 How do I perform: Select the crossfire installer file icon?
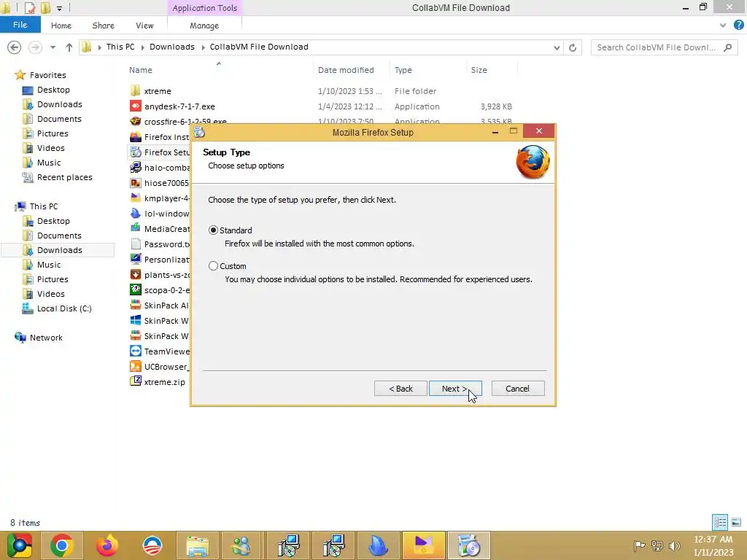135,122
